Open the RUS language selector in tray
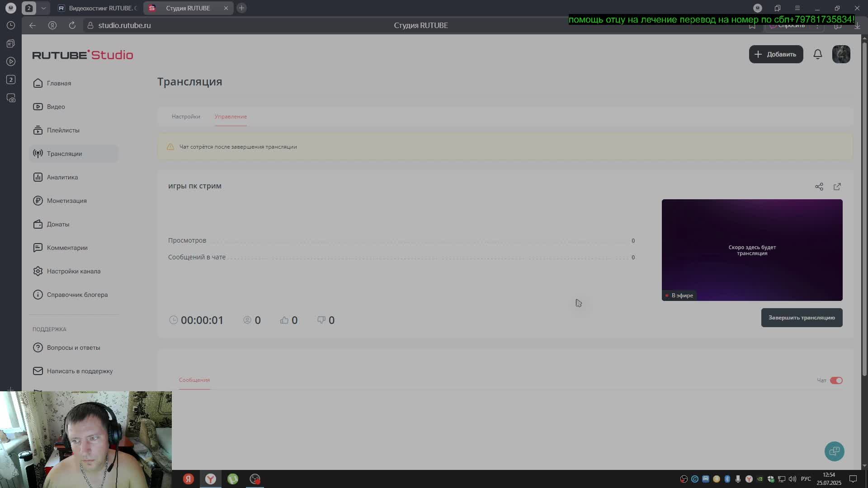The width and height of the screenshot is (868, 488). tap(806, 479)
